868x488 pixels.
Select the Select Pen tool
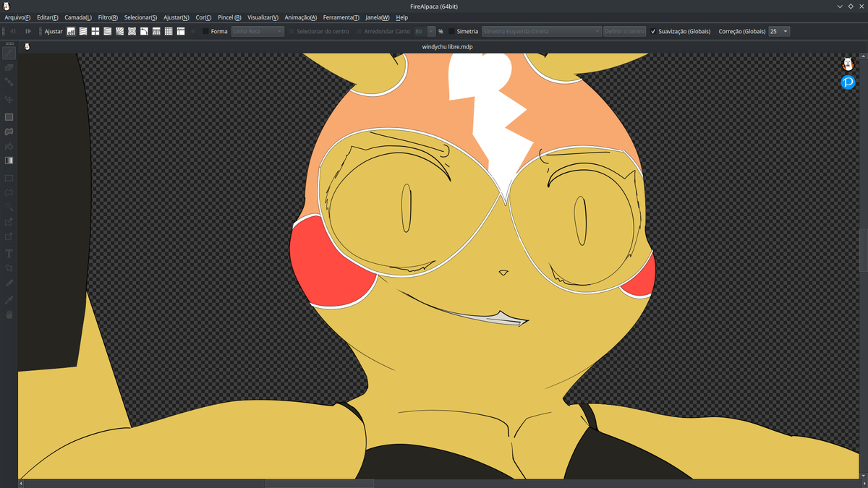(x=9, y=222)
